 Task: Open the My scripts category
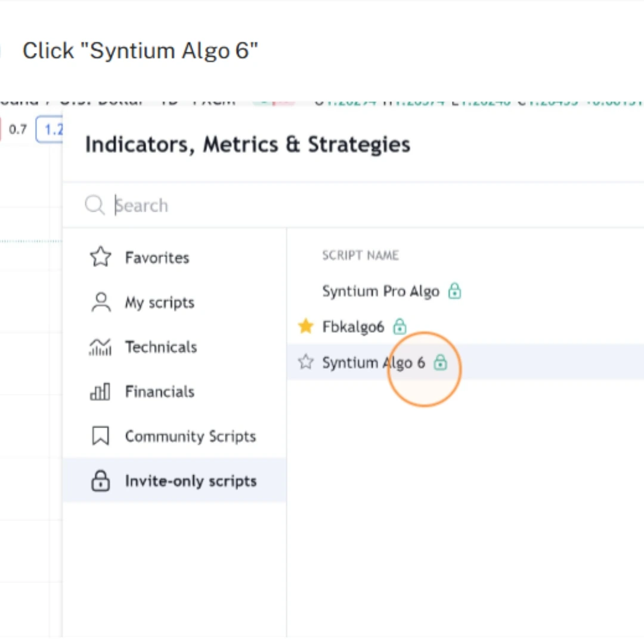pos(175,303)
